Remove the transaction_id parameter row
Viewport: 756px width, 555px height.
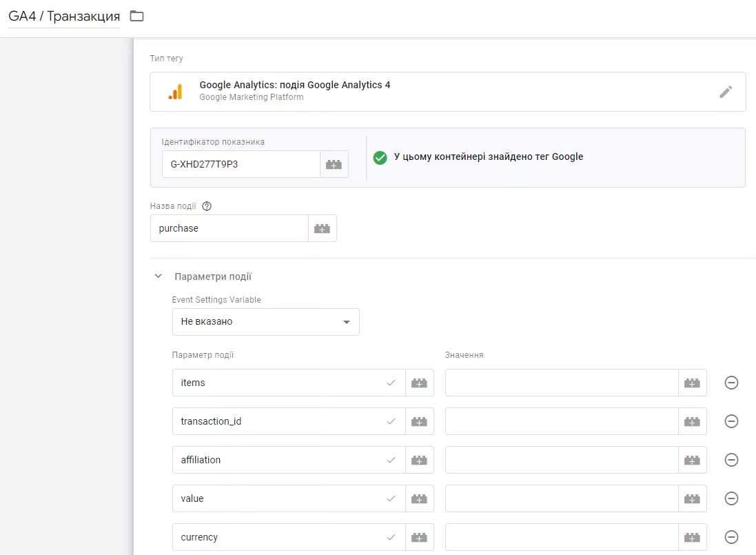pos(731,421)
